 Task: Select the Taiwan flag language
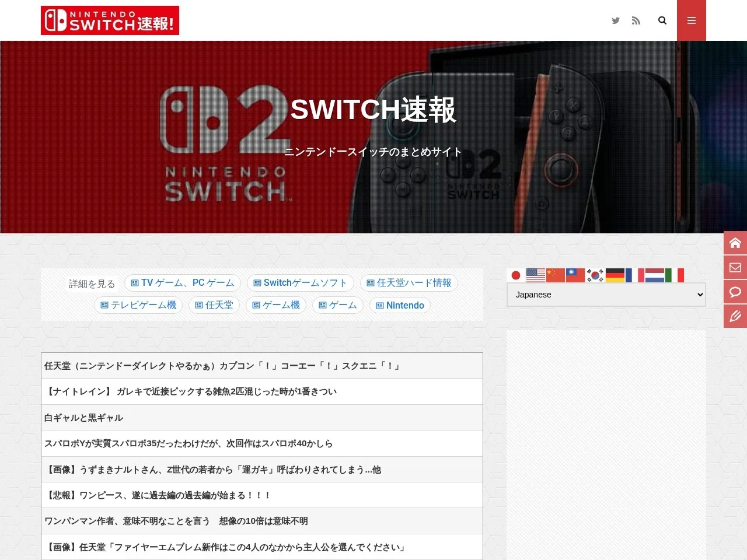(x=575, y=275)
